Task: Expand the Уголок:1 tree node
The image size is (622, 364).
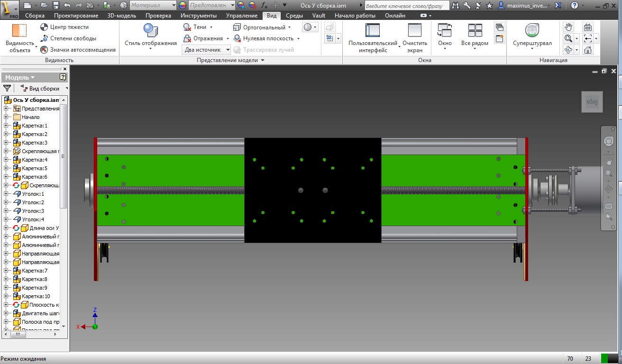Action: [x=6, y=194]
